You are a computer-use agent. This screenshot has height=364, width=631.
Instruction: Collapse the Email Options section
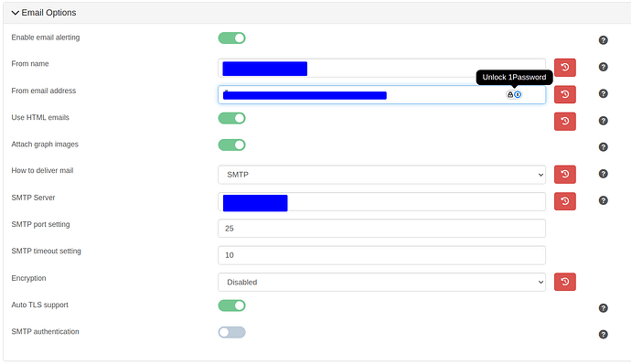44,13
